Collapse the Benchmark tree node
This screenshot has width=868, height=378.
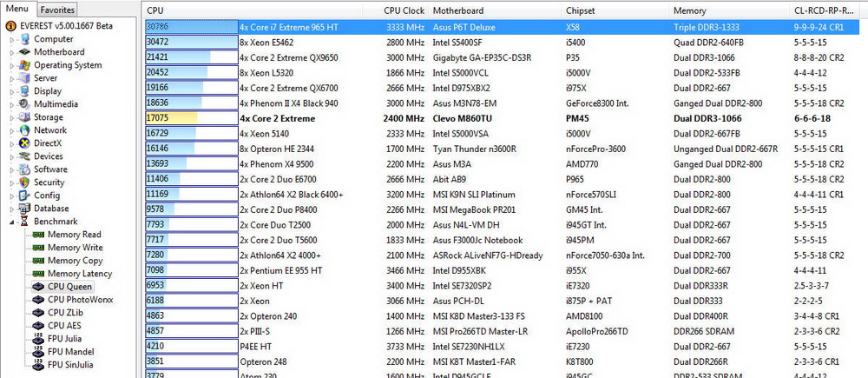tap(12, 222)
